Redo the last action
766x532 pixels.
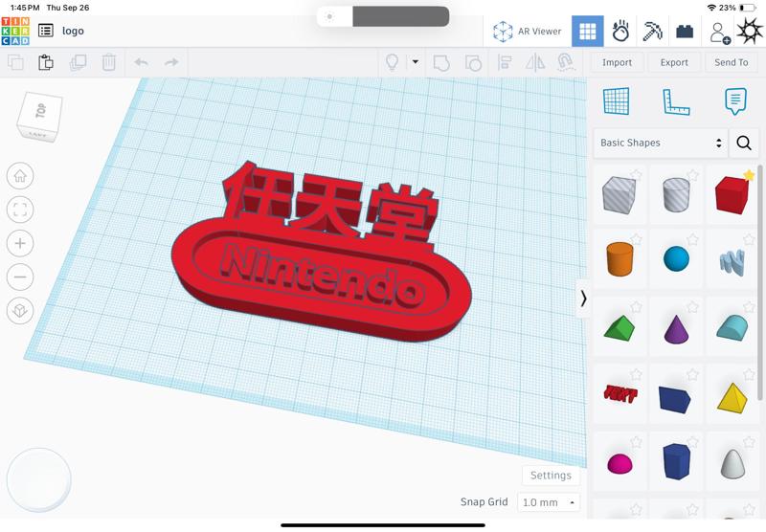click(171, 62)
